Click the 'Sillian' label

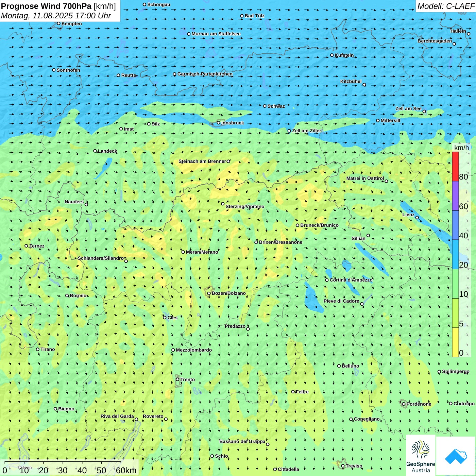coord(358,238)
